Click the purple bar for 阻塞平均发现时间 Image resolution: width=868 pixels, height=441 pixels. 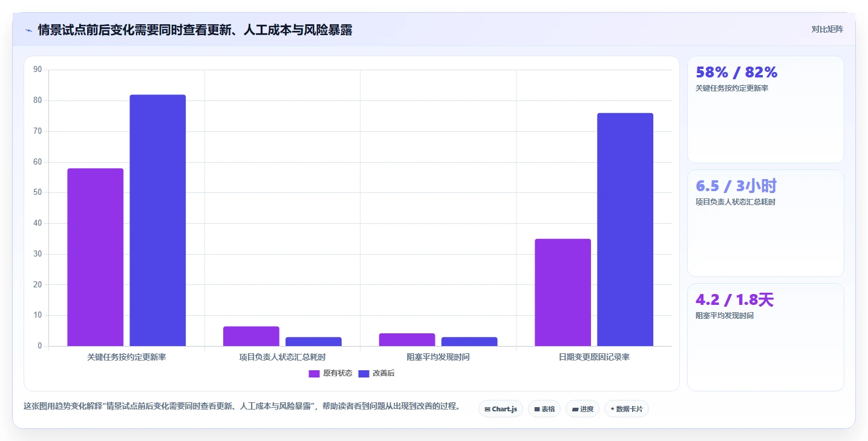click(x=407, y=340)
